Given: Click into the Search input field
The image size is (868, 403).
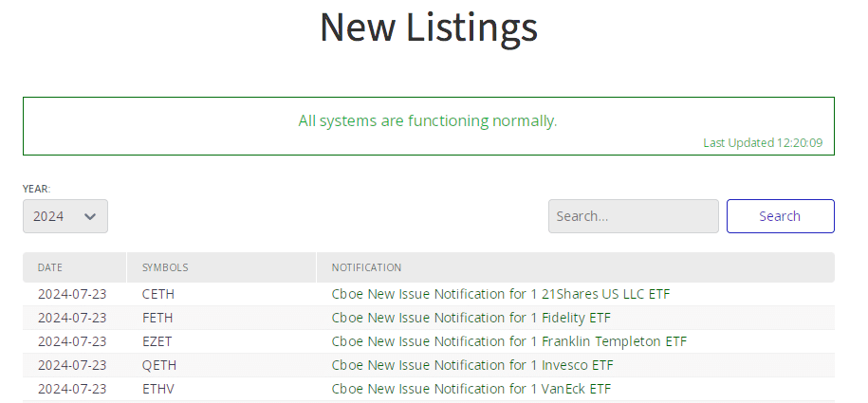Looking at the screenshot, I should [x=633, y=216].
